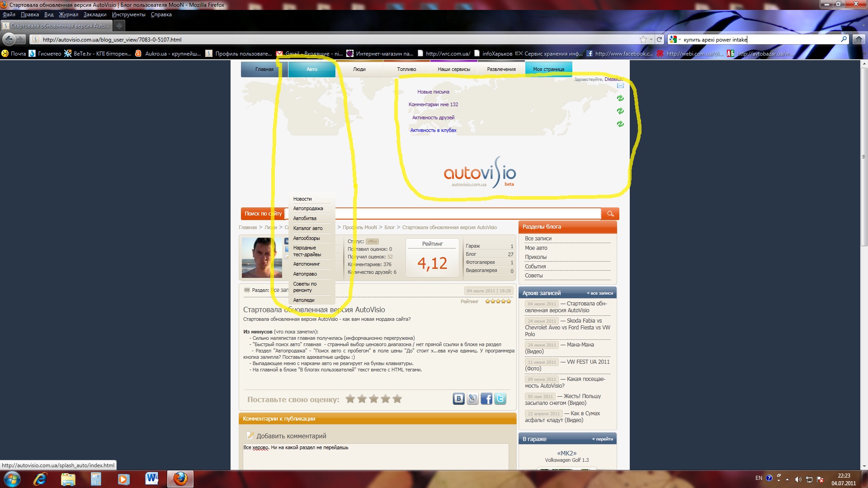Share the post via LiveJournal pencil icon
The width and height of the screenshot is (868, 488).
tap(472, 399)
